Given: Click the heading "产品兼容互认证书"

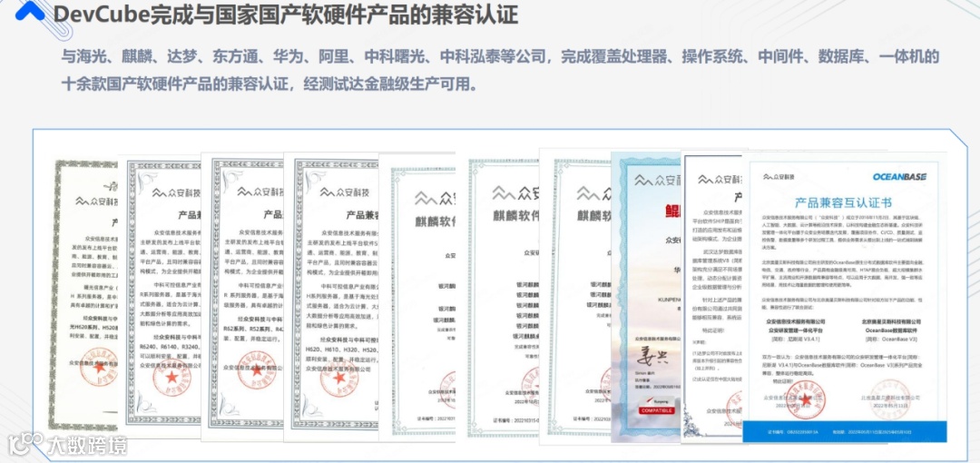Looking at the screenshot, I should coord(843,202).
